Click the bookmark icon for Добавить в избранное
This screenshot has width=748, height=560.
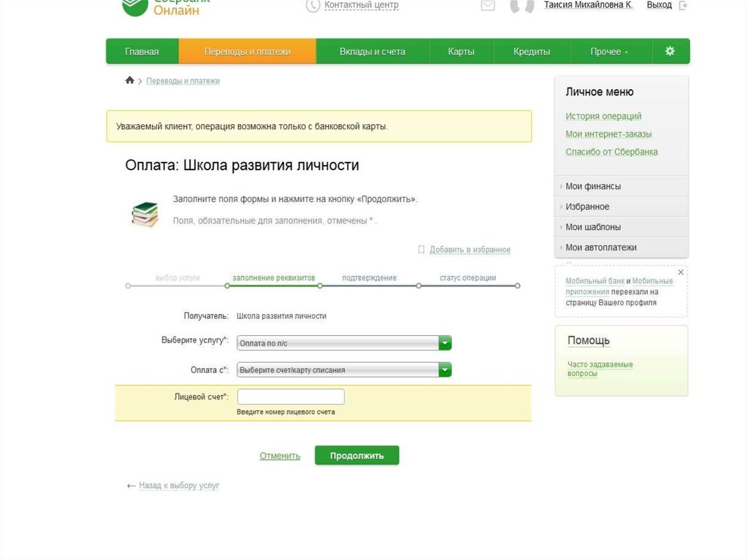tap(421, 250)
